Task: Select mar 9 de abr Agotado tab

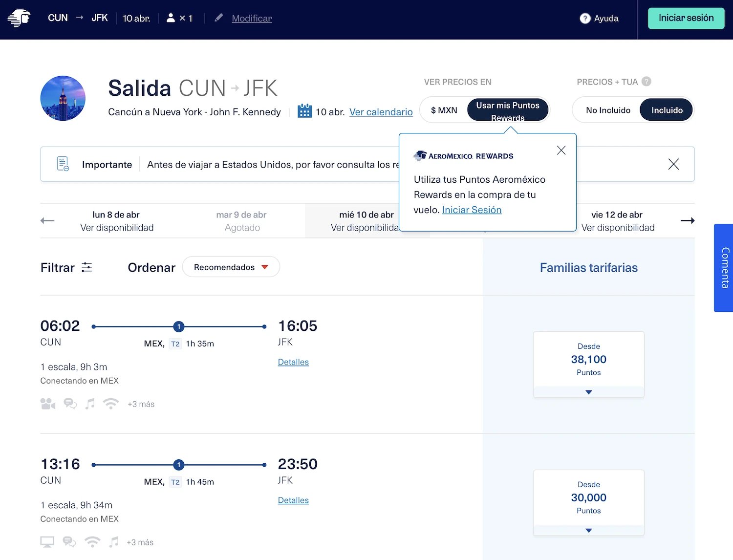Action: pos(242,221)
